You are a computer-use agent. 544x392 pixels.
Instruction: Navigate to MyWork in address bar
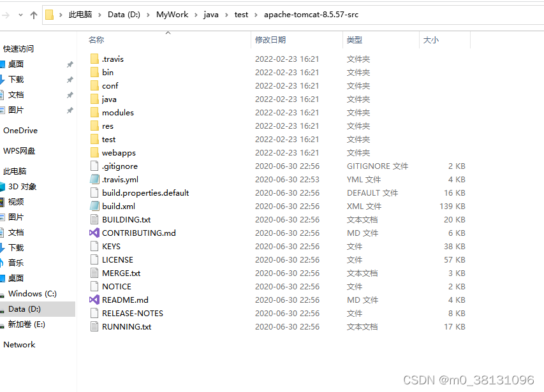click(172, 15)
